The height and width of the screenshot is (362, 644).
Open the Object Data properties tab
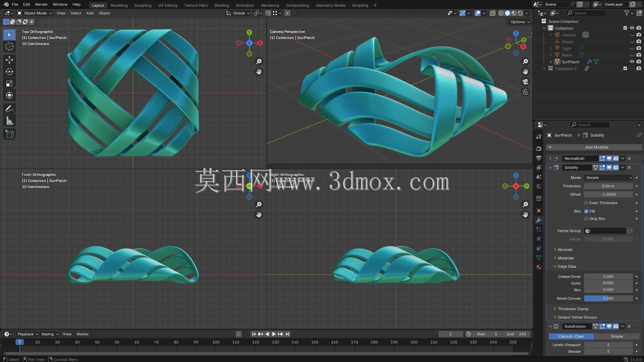[x=539, y=258]
